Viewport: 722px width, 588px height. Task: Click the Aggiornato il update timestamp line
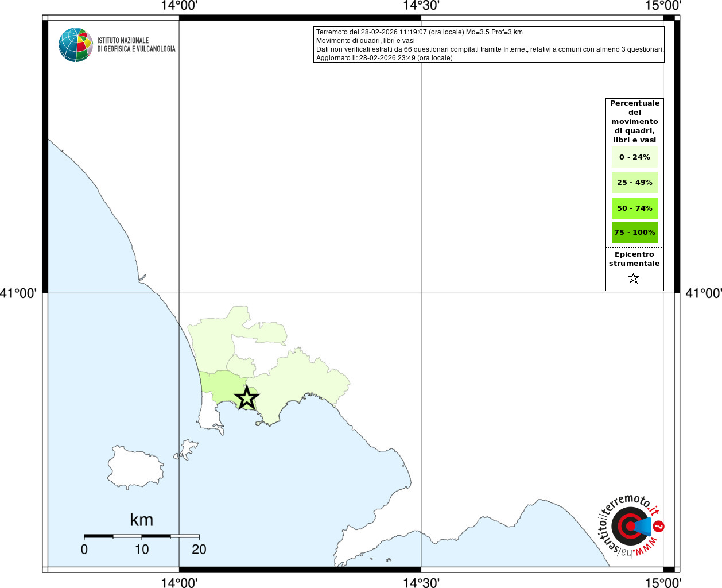(x=385, y=58)
